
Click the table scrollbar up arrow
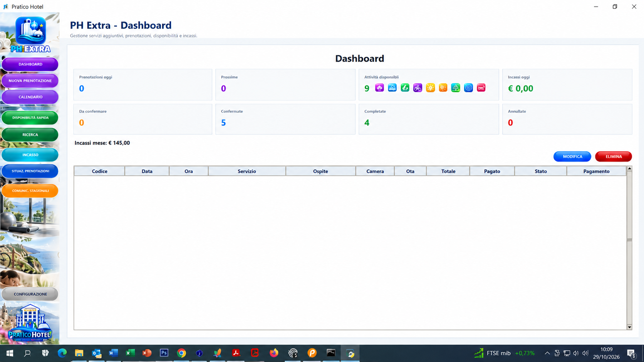click(x=629, y=168)
